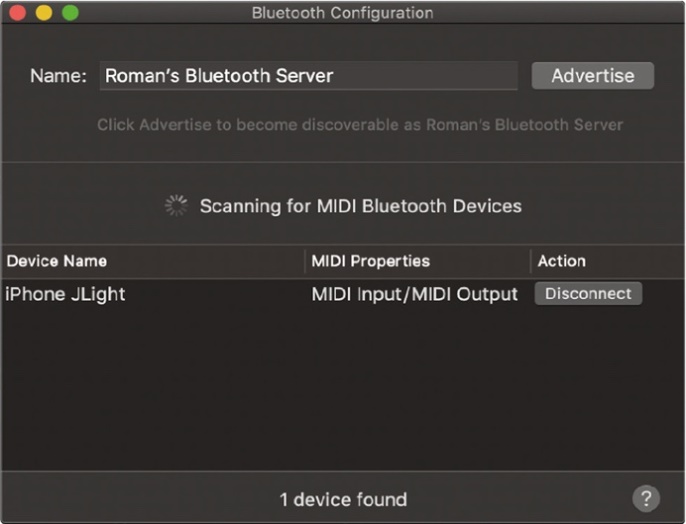This screenshot has width=686, height=524.
Task: Click the Scanning for MIDI Bluetooth Devices label
Action: click(360, 206)
